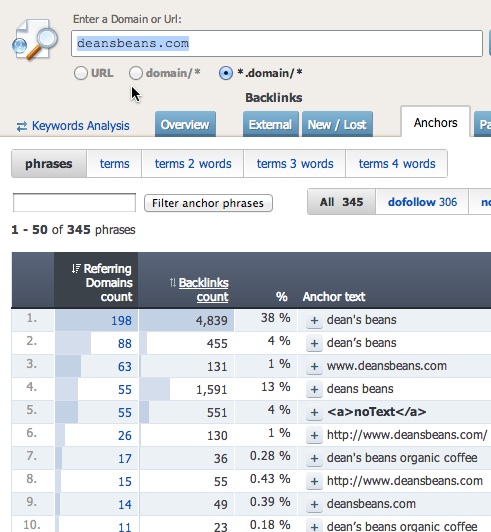Image resolution: width=491 pixels, height=532 pixels.
Task: Expand the dean's beans 198 domains row
Action: pos(314,320)
